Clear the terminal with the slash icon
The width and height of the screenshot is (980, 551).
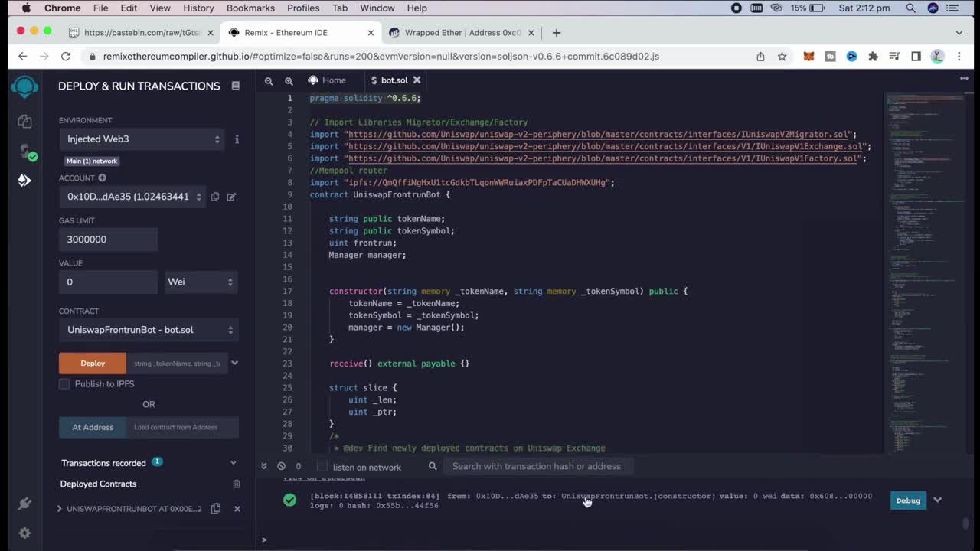tap(281, 466)
